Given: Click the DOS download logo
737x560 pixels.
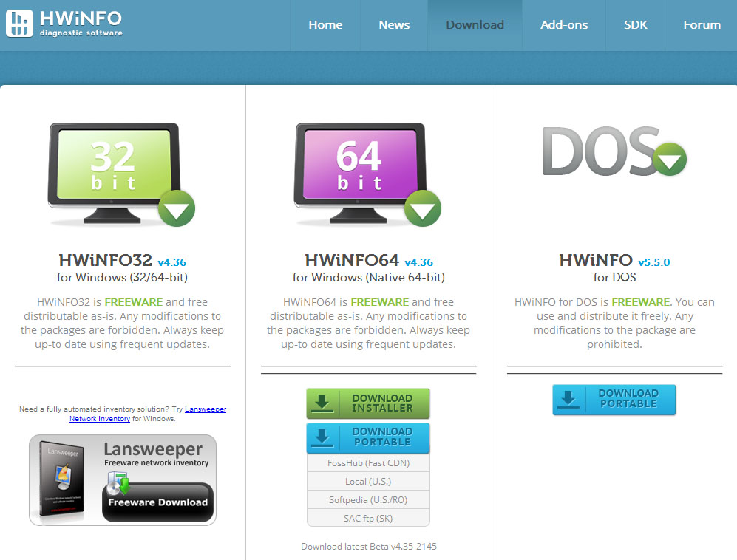Looking at the screenshot, I should coord(614,151).
